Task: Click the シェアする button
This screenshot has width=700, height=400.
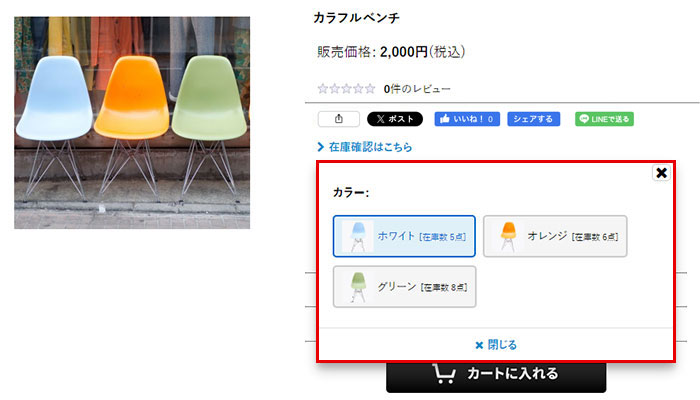Action: click(x=533, y=119)
